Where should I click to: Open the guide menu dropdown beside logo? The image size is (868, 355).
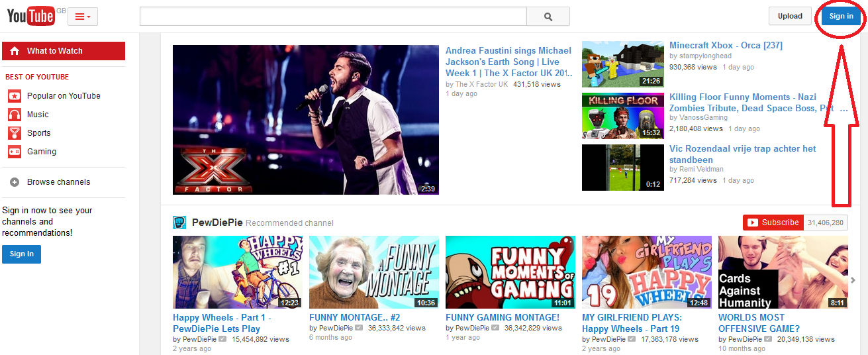click(83, 17)
